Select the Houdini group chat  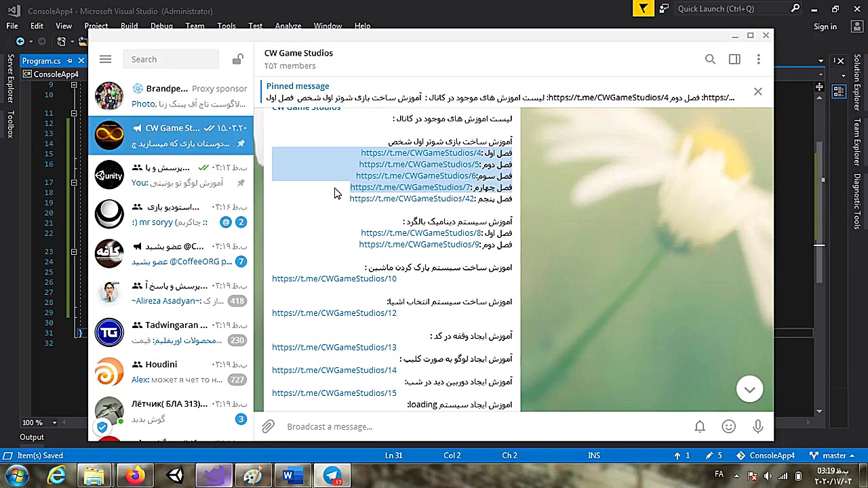click(171, 372)
